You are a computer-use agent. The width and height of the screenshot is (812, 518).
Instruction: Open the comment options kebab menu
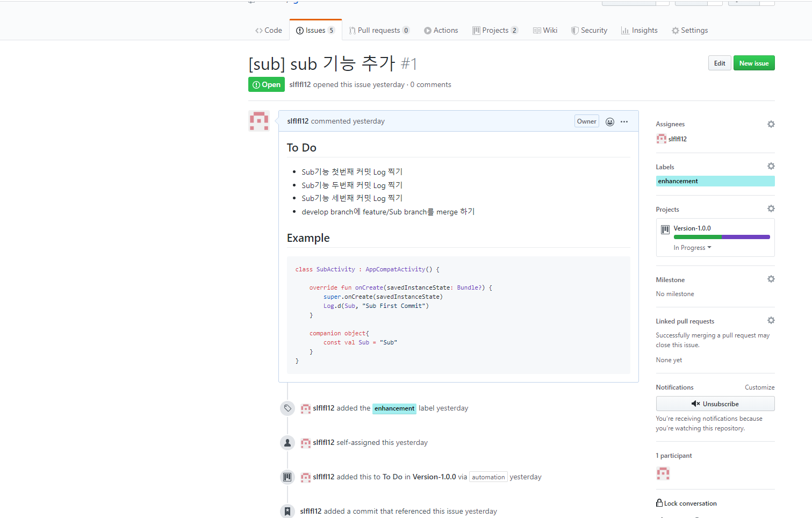click(624, 121)
